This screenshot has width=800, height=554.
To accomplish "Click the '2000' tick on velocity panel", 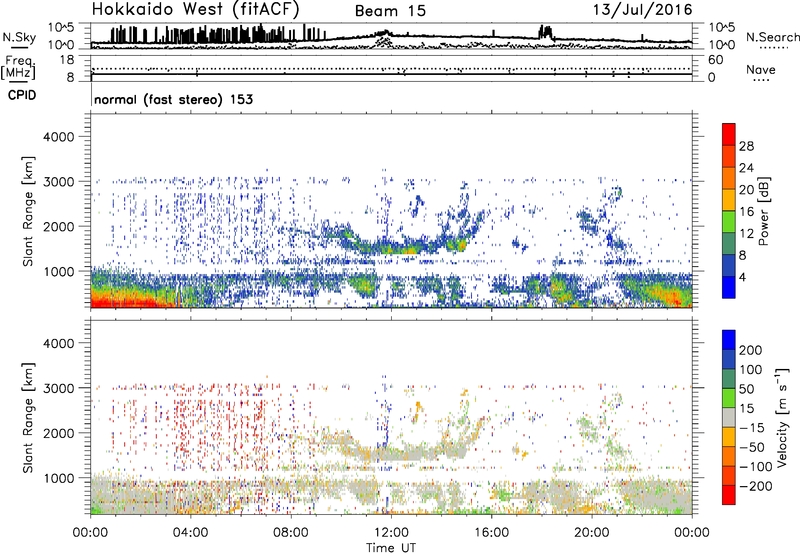I will 58,433.
